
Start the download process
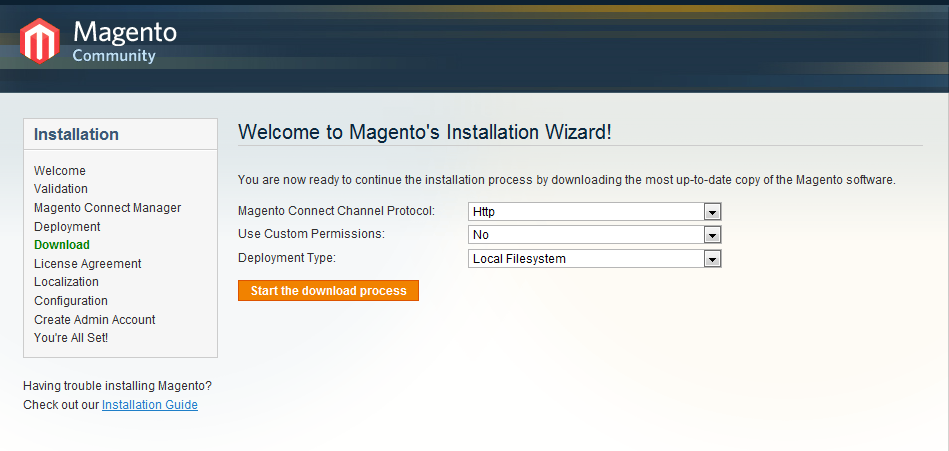click(328, 291)
